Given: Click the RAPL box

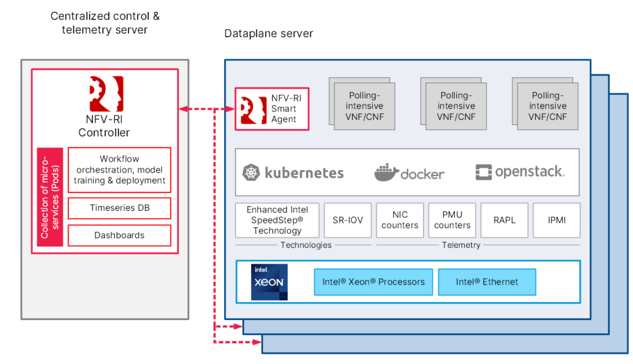Looking at the screenshot, I should 504,221.
